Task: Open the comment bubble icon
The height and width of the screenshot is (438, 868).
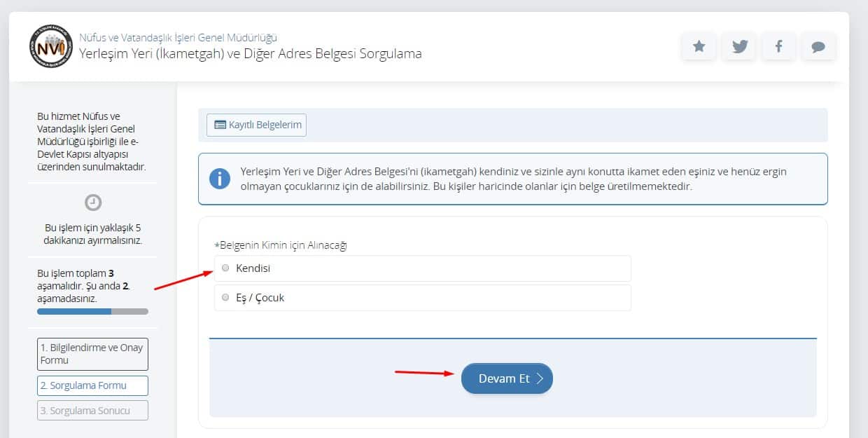Action: [x=818, y=47]
